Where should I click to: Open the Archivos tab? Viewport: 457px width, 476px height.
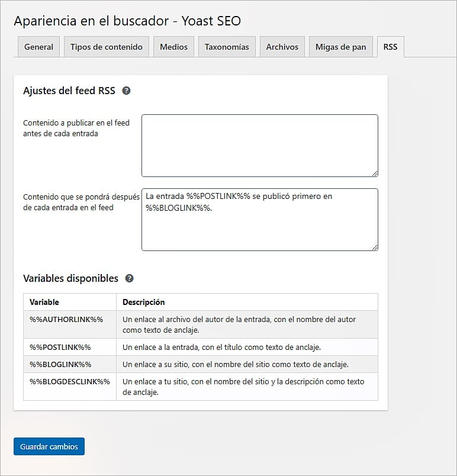[x=282, y=47]
